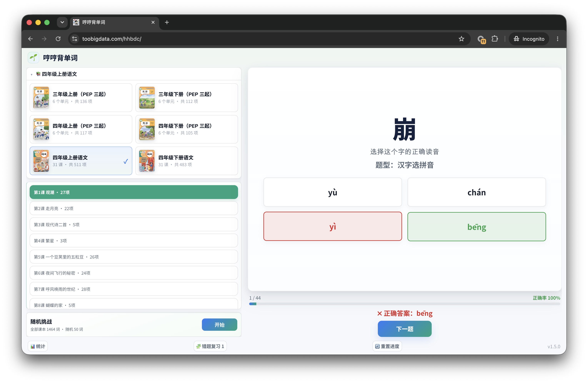This screenshot has height=383, width=588.
Task: Click the 正确答案：bēng feedback text
Action: (405, 313)
